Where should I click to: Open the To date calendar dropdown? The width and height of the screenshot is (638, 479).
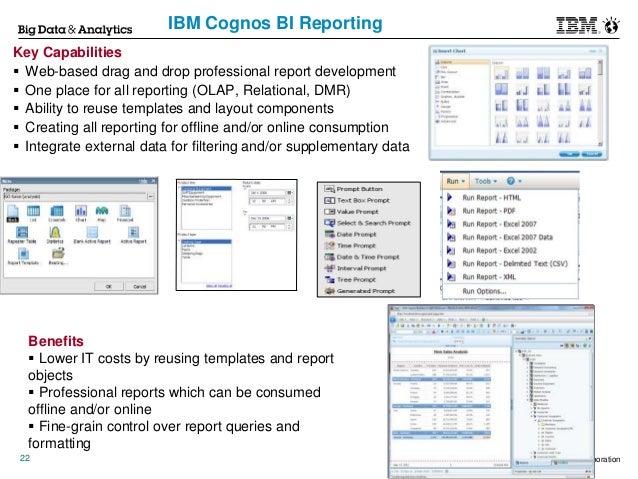pos(290,219)
